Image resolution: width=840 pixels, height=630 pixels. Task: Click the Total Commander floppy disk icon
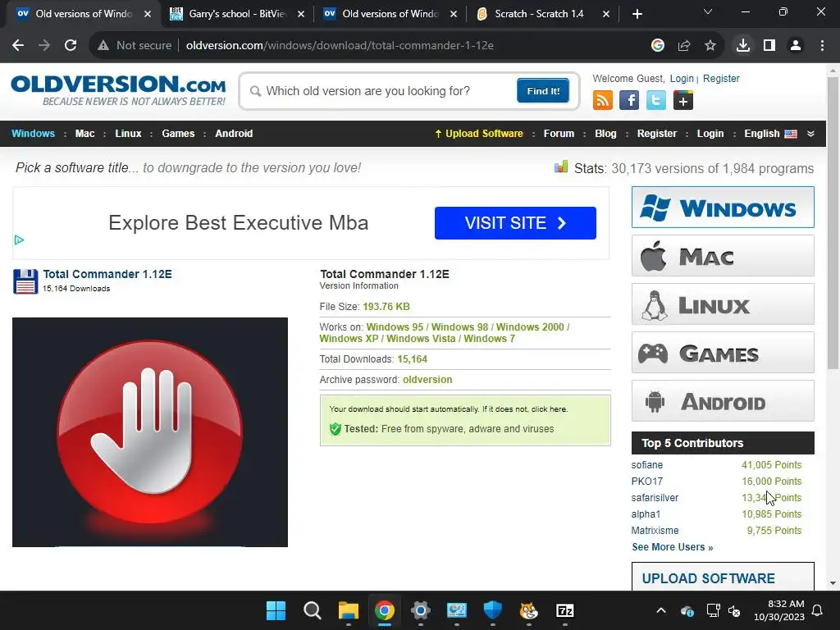click(x=25, y=281)
